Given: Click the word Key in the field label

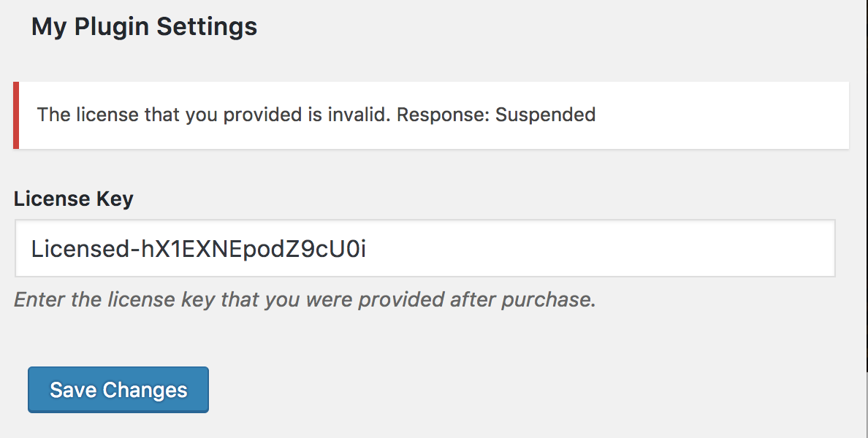Looking at the screenshot, I should 115,199.
